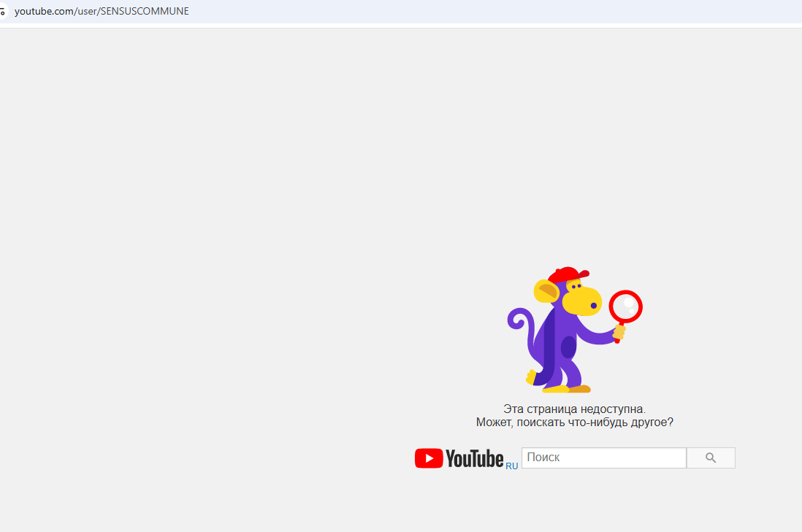802x532 pixels.
Task: Click the YouTube logo
Action: (459, 458)
